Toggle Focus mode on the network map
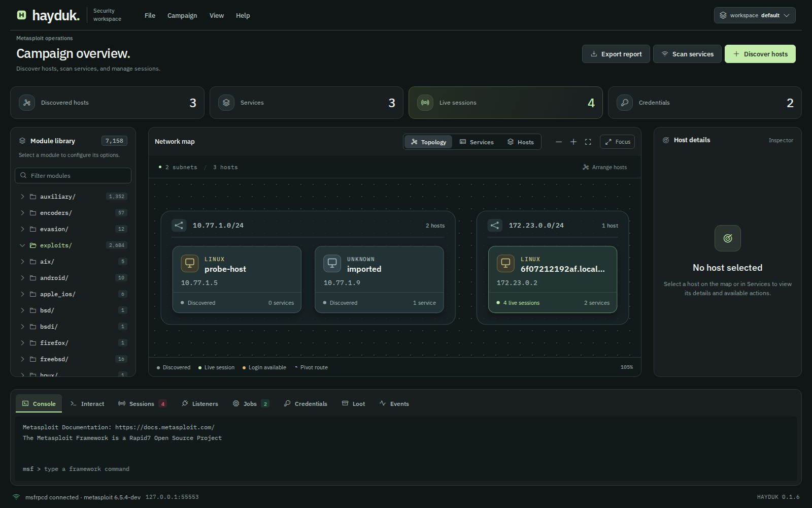 [x=617, y=142]
